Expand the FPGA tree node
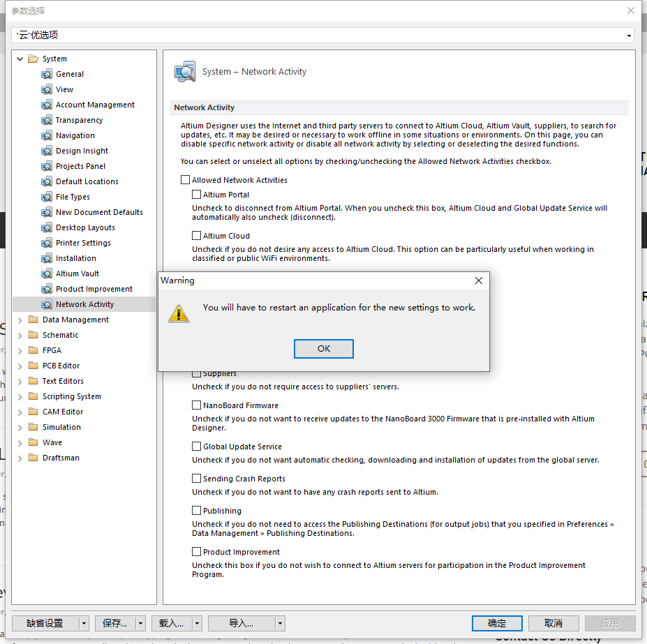Screen dimensions: 647x644 click(20, 351)
